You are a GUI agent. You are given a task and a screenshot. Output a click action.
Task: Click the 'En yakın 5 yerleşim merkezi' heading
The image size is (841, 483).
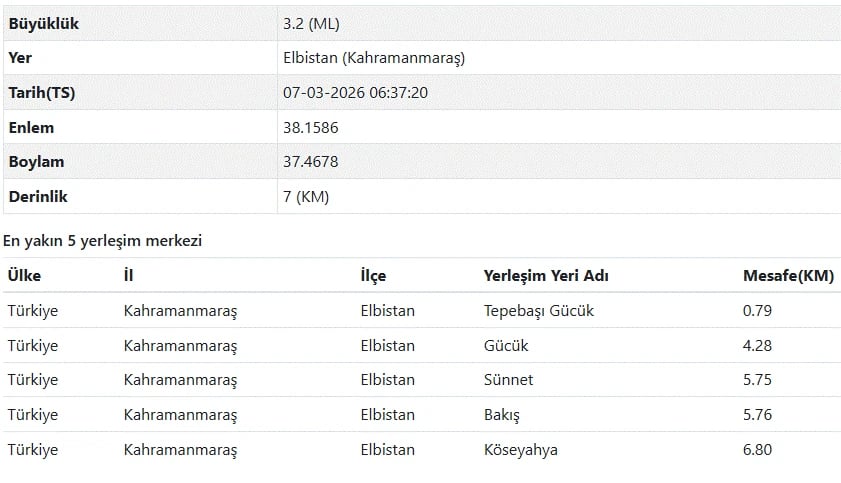click(x=103, y=241)
